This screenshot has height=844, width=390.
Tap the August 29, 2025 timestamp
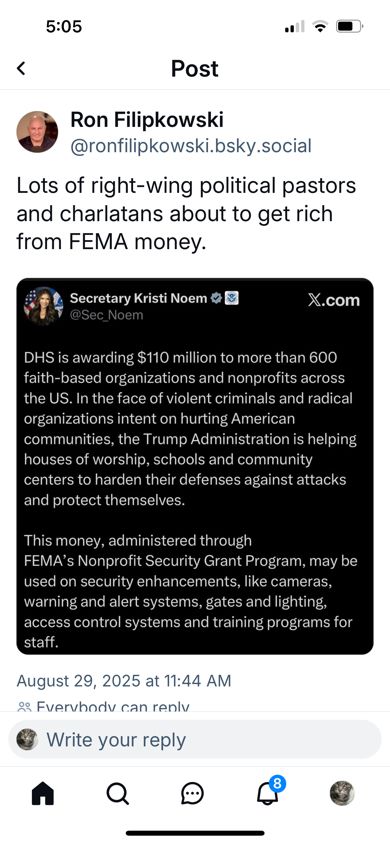pyautogui.click(x=124, y=681)
